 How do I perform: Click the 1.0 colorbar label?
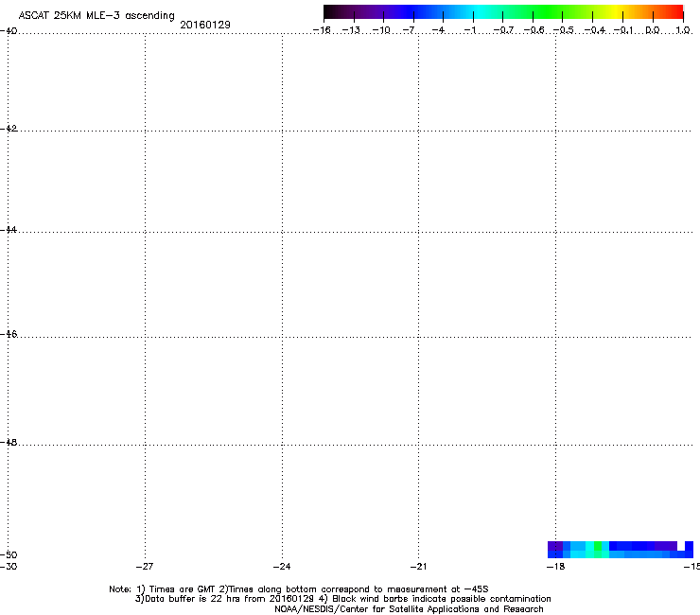(683, 30)
